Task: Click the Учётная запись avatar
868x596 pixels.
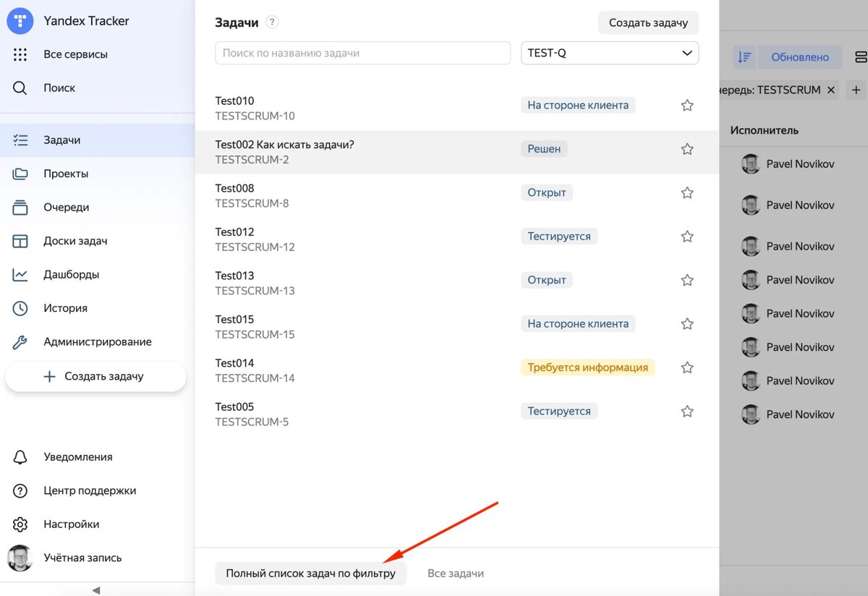Action: 20,558
